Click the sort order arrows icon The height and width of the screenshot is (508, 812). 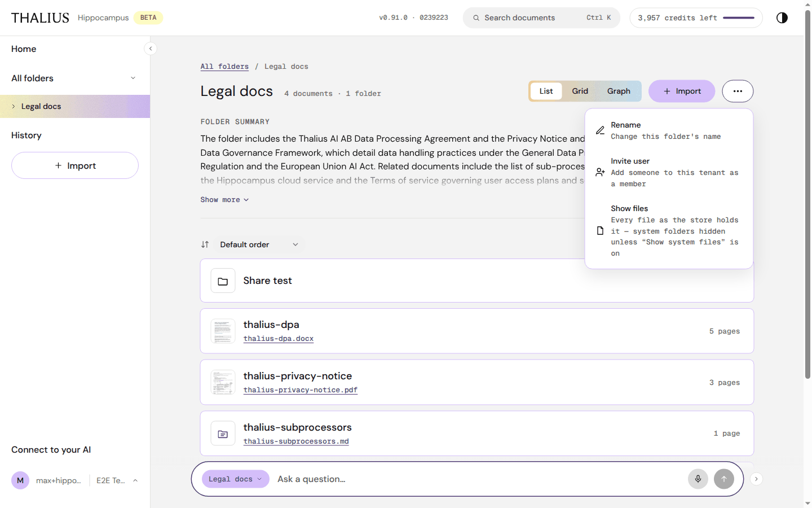(x=205, y=244)
